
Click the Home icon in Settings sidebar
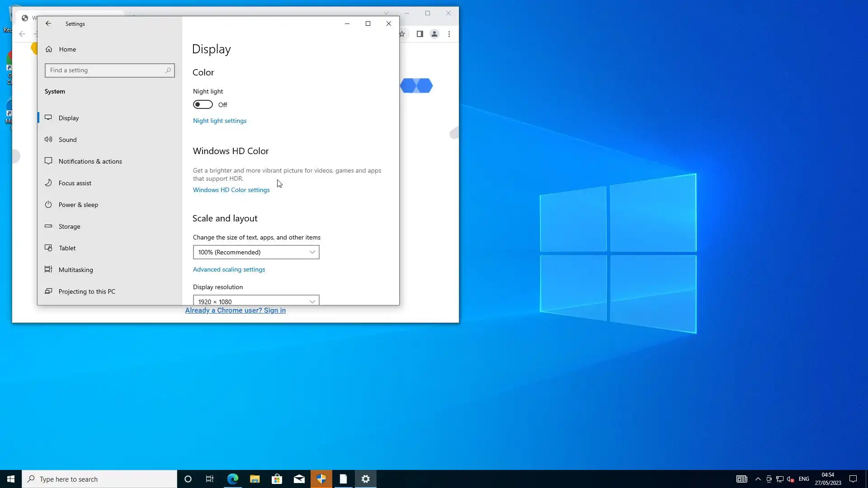(49, 49)
